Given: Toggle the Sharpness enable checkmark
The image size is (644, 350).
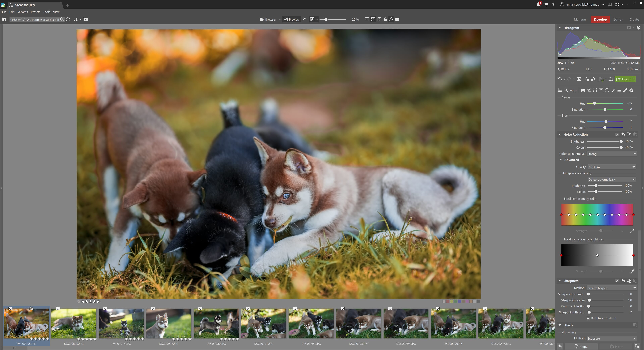Looking at the screenshot, I should pyautogui.click(x=617, y=281).
